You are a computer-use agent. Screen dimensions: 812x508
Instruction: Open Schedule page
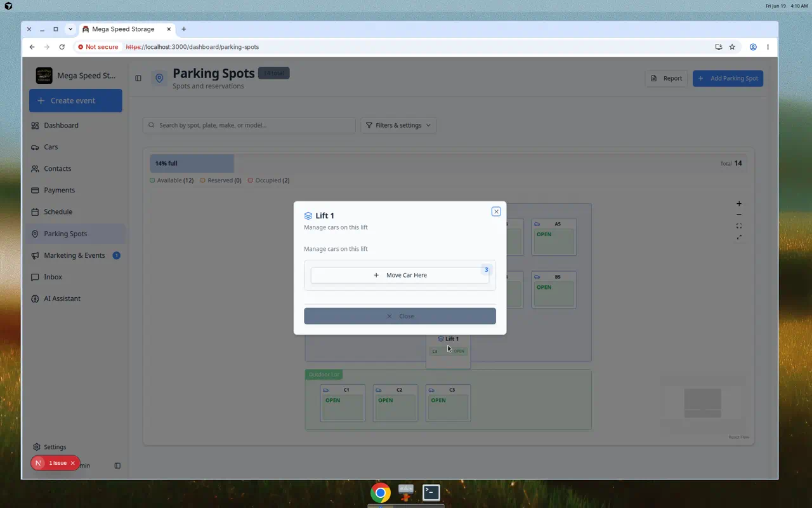point(75,211)
